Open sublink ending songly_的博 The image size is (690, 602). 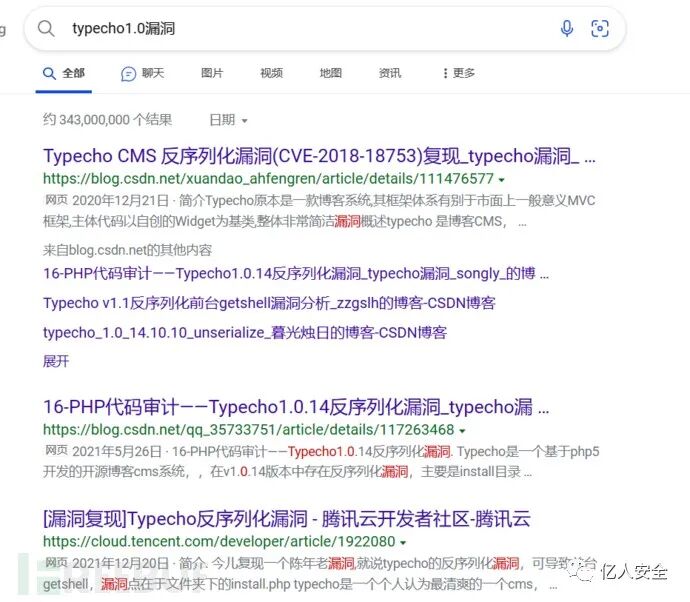[296, 274]
